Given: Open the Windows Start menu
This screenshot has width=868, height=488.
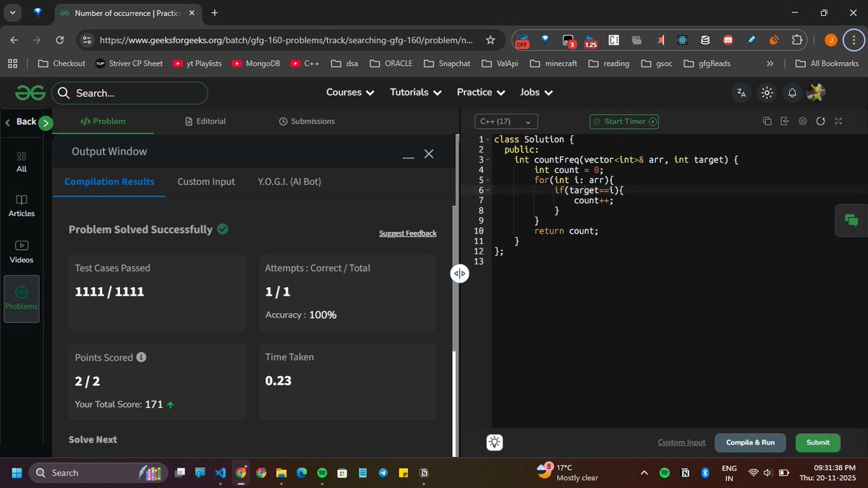Looking at the screenshot, I should [16, 473].
